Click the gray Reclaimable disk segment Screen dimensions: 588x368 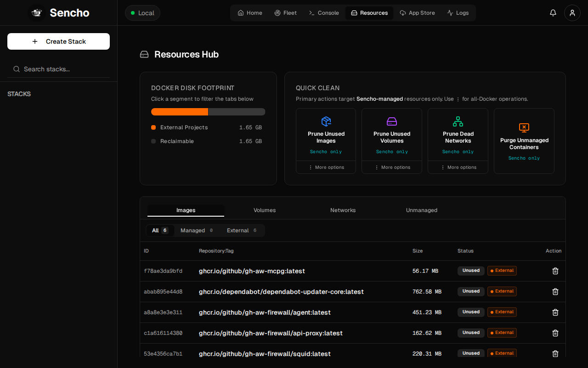(237, 112)
